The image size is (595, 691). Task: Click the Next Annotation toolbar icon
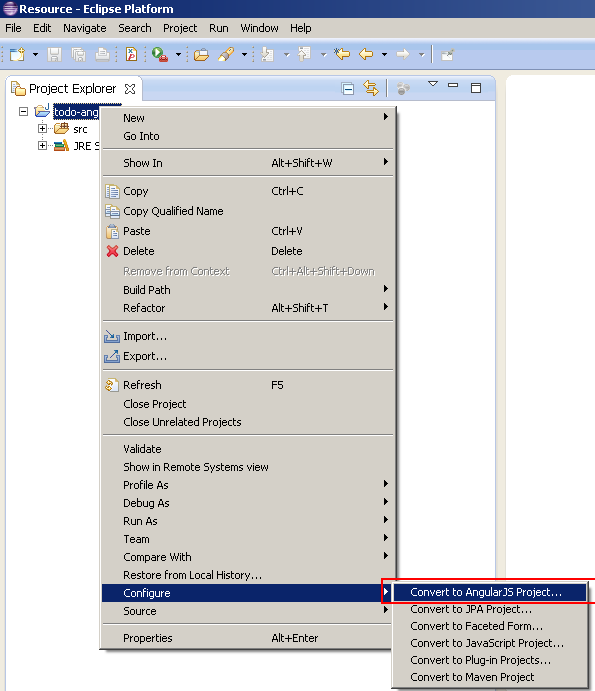[x=268, y=55]
